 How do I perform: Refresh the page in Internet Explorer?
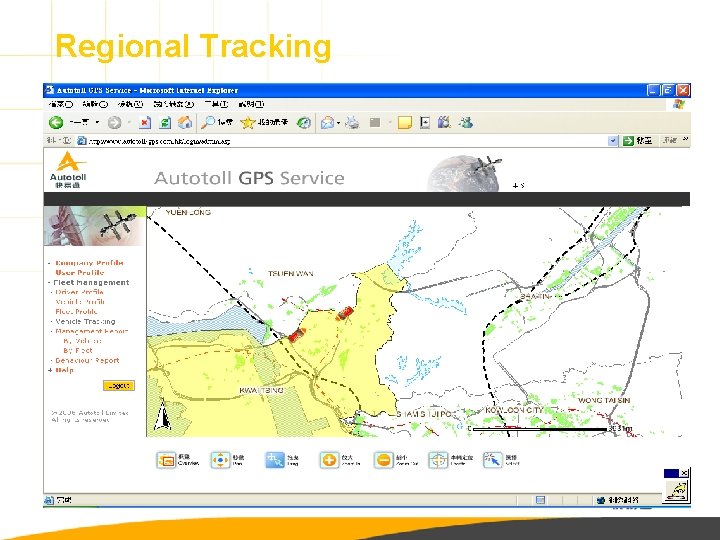click(165, 123)
